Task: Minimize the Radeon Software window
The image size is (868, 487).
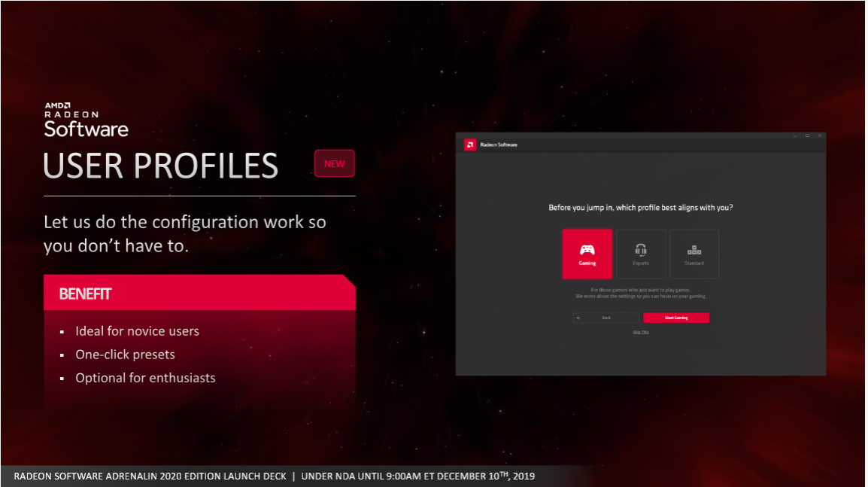Action: [x=795, y=135]
